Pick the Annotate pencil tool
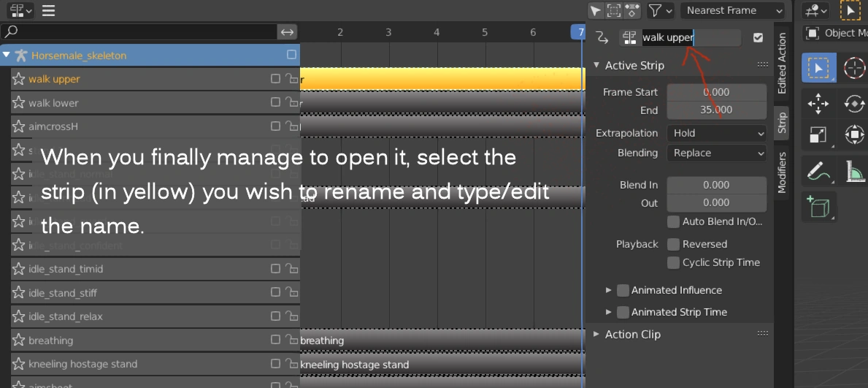 click(x=818, y=172)
